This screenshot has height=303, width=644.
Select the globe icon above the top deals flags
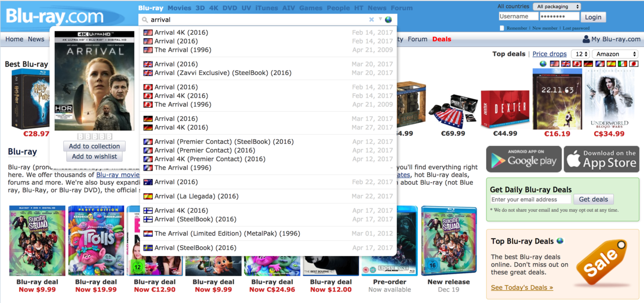543,64
